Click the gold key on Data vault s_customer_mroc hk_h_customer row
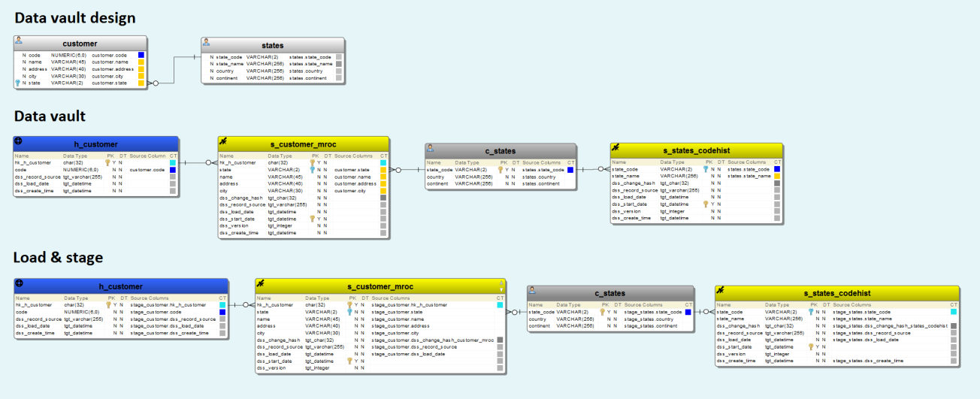This screenshot has width=980, height=399. 313,162
